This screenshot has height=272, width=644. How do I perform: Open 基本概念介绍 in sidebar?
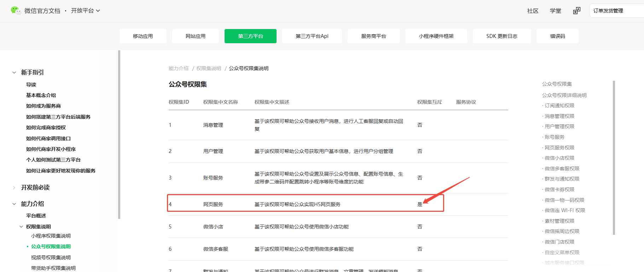41,95
